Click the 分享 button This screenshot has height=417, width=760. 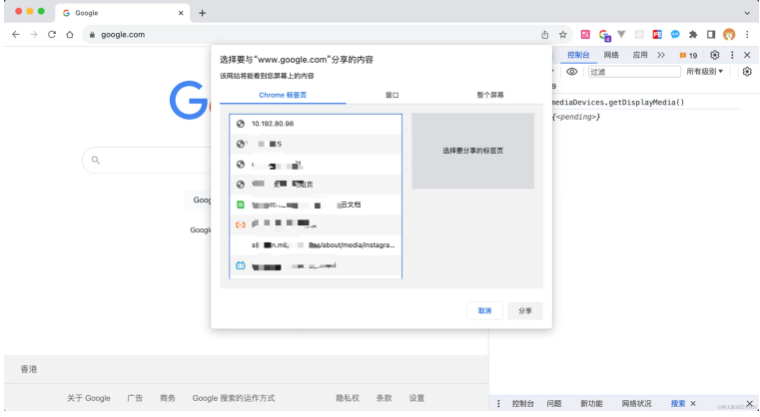point(525,311)
